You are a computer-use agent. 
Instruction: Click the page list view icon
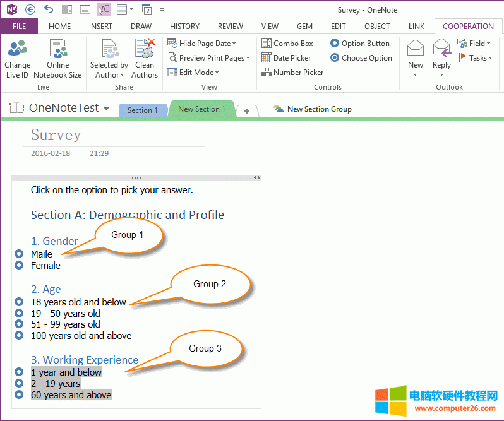pyautogui.click(x=122, y=9)
